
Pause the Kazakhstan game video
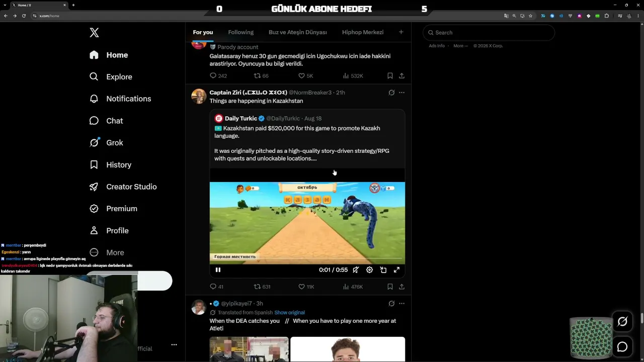click(x=218, y=270)
